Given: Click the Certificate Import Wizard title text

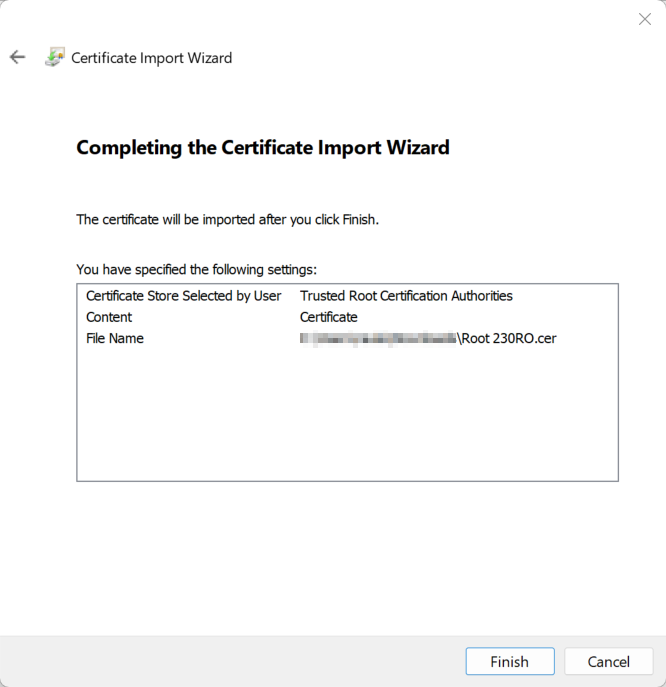Looking at the screenshot, I should [x=152, y=58].
